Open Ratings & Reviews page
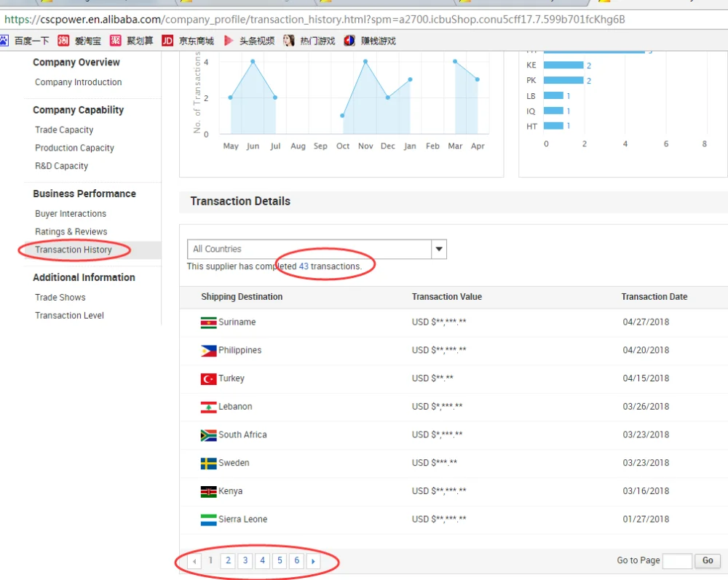This screenshot has width=728, height=580. pos(71,231)
